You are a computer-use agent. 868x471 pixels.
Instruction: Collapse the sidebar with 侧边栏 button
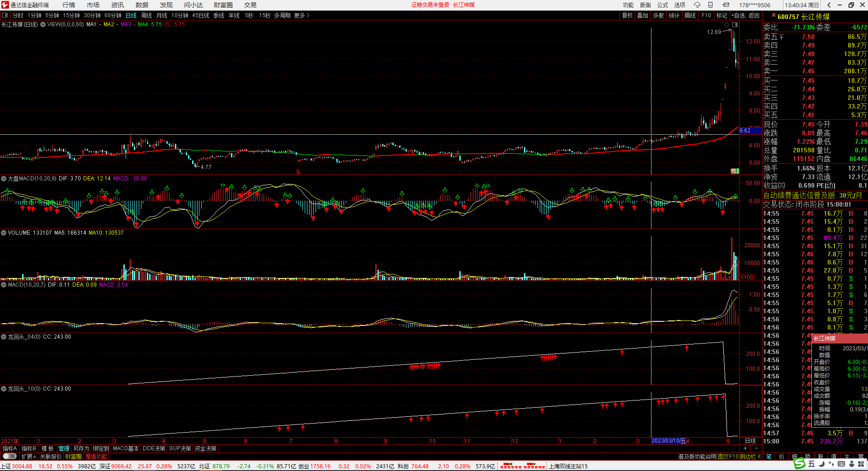[x=750, y=457]
